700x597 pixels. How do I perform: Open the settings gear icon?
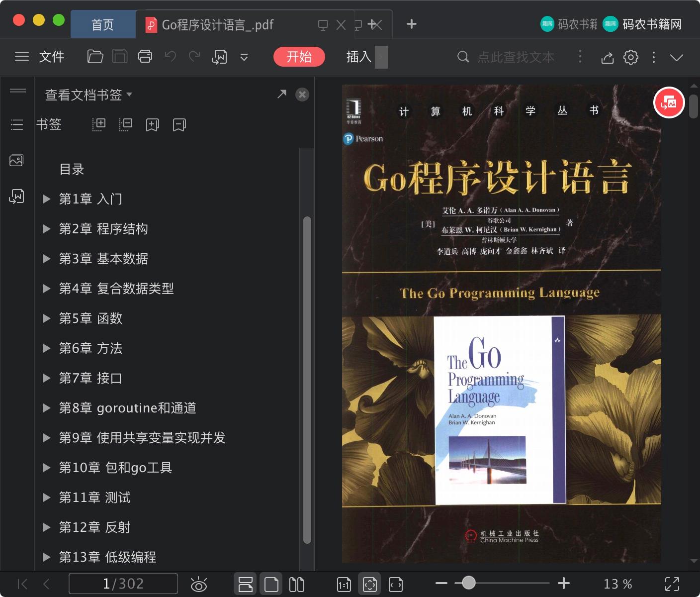631,57
